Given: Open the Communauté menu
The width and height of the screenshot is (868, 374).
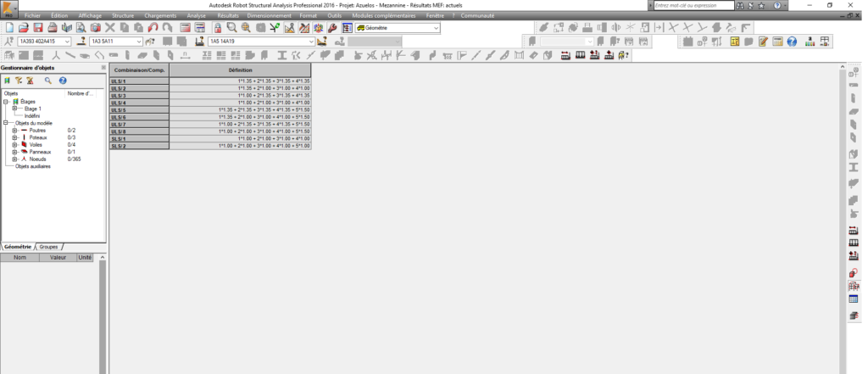Looking at the screenshot, I should tap(477, 15).
